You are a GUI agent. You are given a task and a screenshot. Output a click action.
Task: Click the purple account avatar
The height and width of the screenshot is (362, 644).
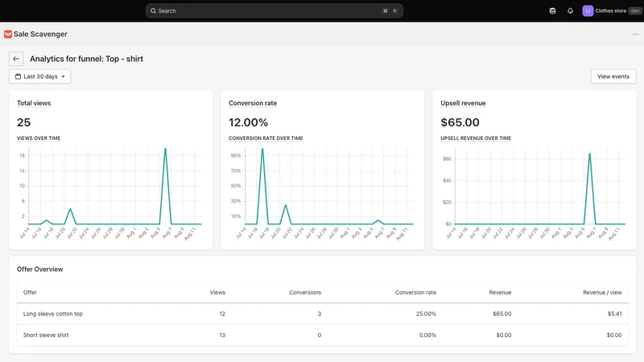click(x=588, y=10)
